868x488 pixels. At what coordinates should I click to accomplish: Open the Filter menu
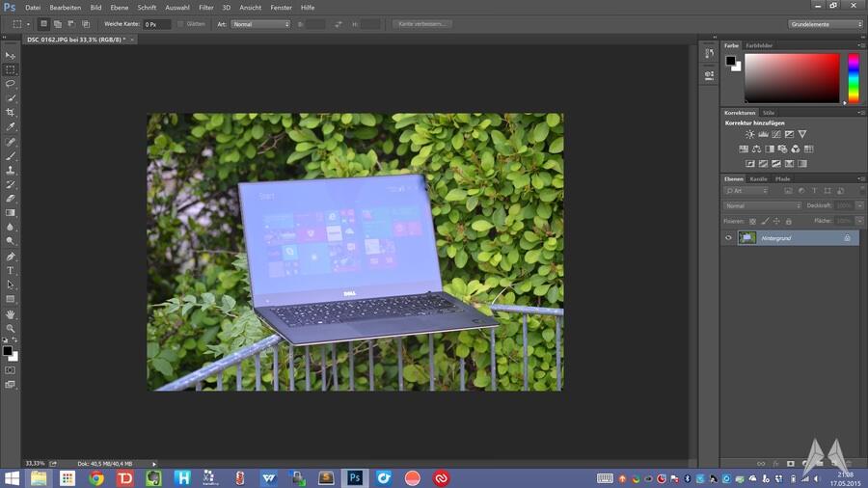(x=206, y=7)
